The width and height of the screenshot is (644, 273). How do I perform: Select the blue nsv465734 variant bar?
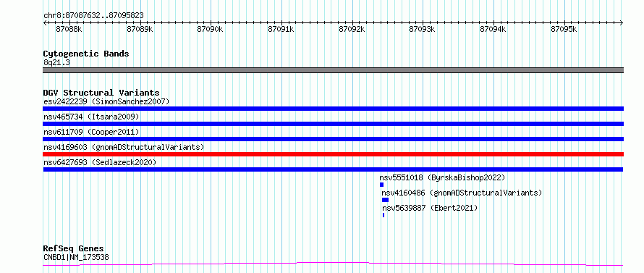[333, 124]
